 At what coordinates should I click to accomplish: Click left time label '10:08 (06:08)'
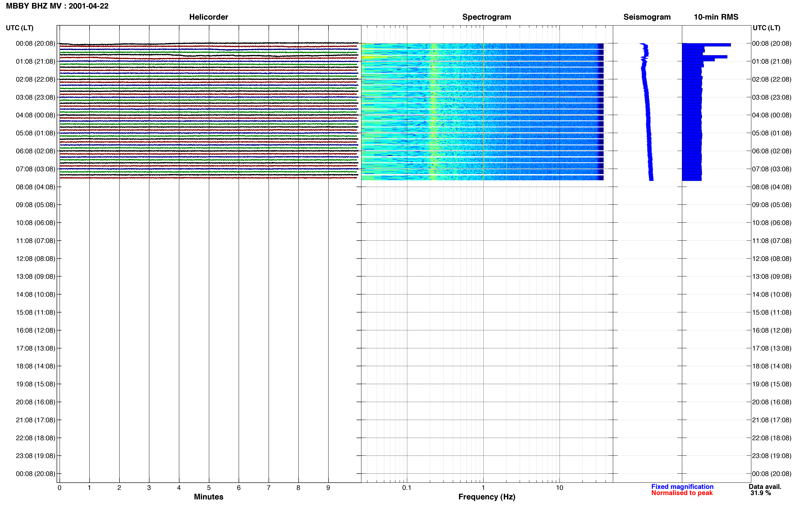coord(35,223)
